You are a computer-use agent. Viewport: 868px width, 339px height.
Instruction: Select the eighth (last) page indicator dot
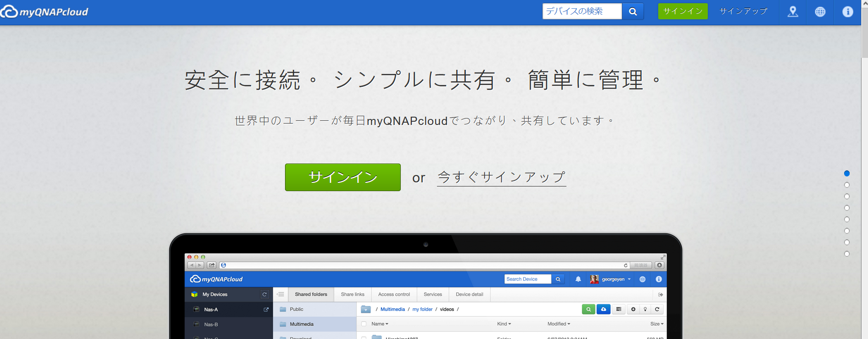847,254
